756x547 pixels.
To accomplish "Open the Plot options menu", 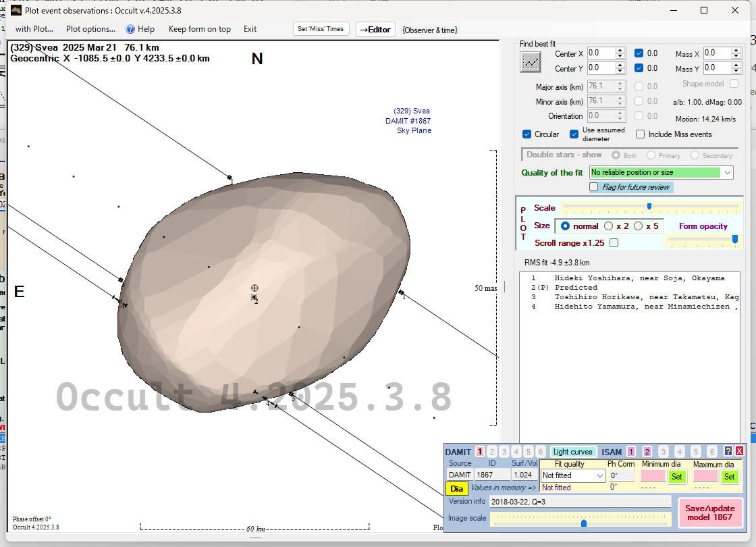I will 90,29.
